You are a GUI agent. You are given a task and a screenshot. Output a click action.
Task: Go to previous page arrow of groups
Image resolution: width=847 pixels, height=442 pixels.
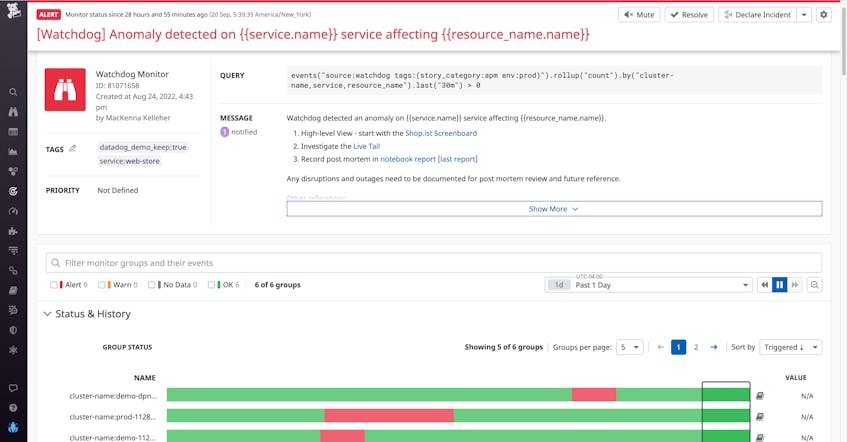point(660,347)
